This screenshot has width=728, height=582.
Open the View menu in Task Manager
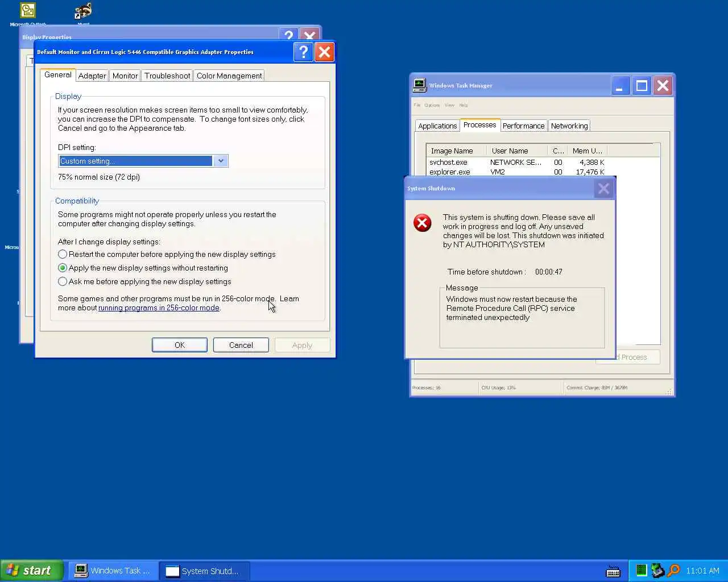tap(449, 105)
